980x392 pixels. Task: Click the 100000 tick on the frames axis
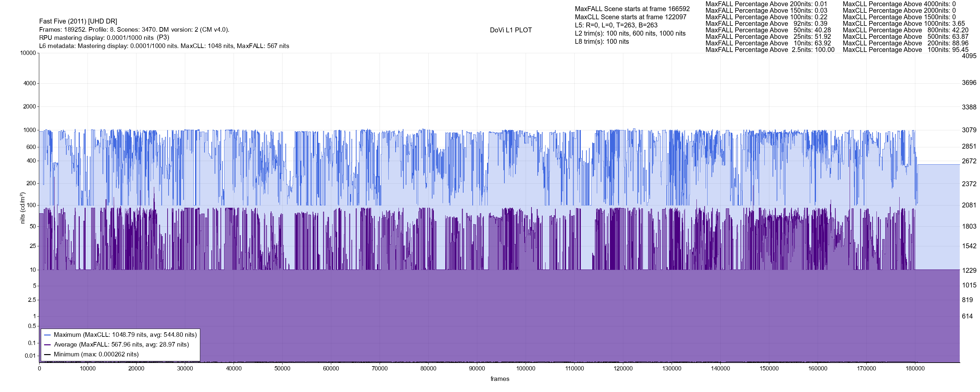click(525, 368)
